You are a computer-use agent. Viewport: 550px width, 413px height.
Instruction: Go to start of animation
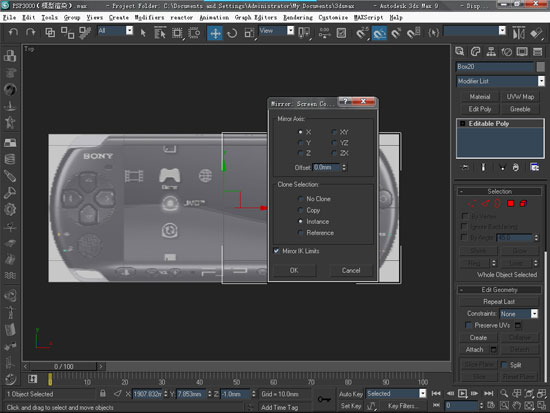(436, 393)
